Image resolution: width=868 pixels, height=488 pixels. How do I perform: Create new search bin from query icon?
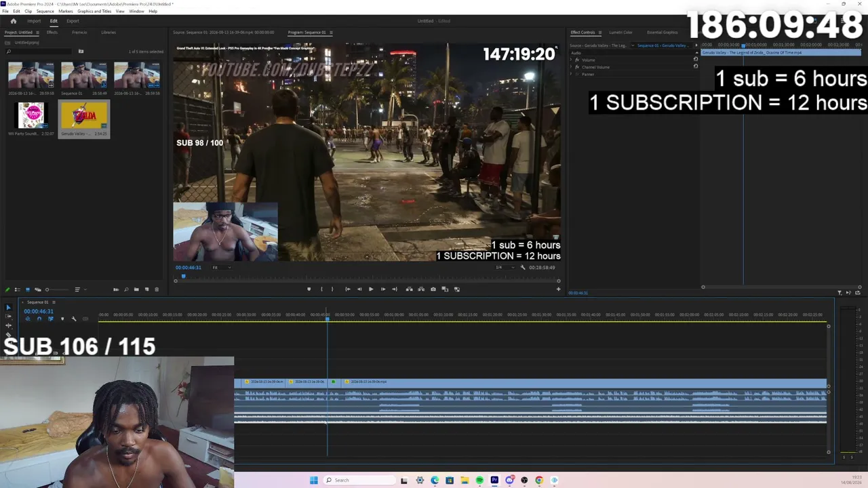point(81,52)
